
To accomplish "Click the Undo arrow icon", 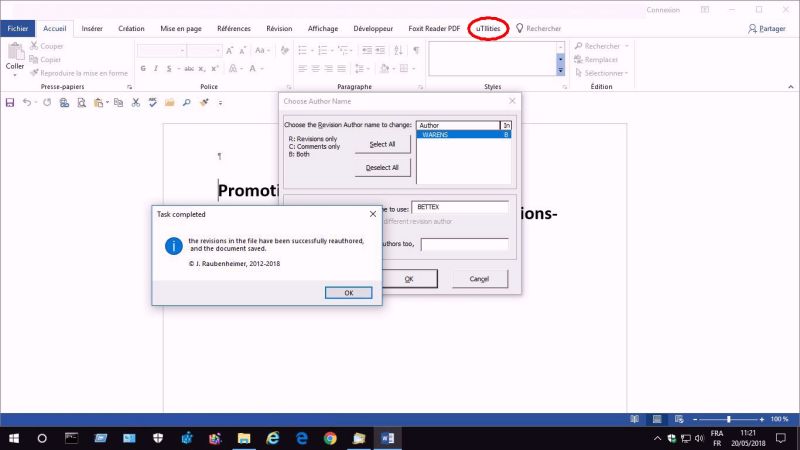I will pos(27,103).
